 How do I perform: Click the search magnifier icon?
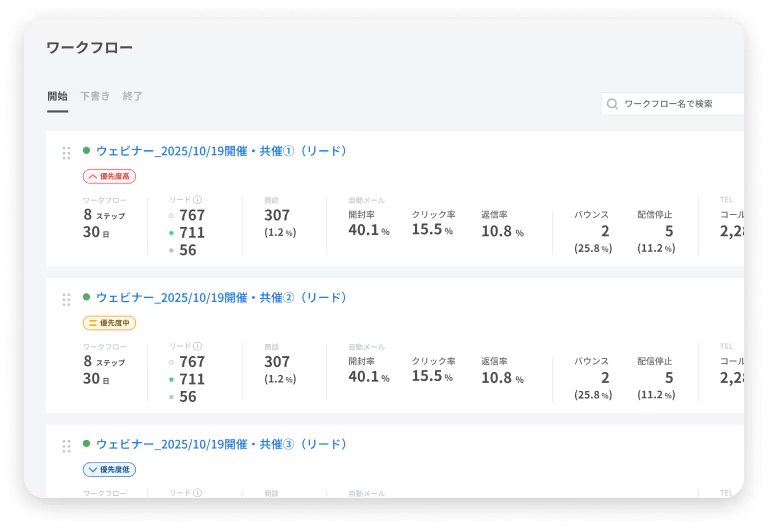click(x=612, y=104)
